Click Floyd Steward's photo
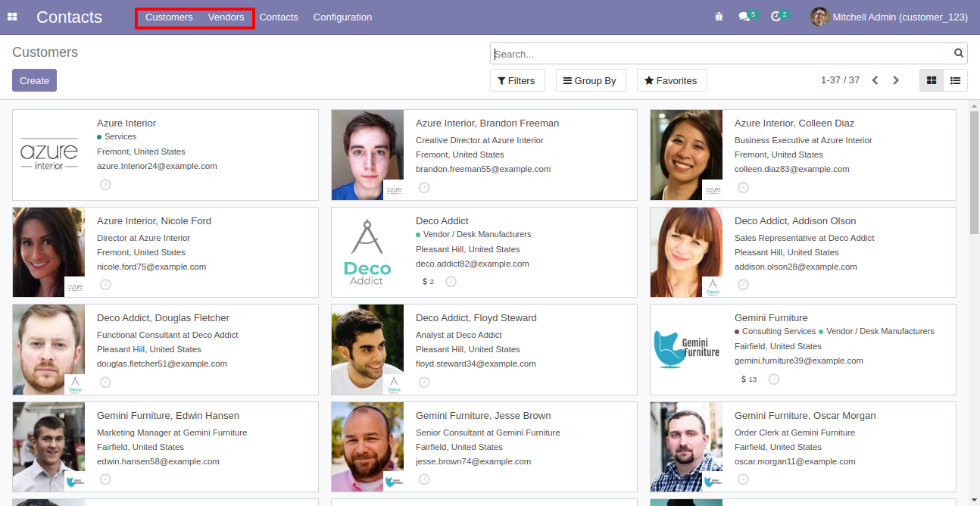 367,350
